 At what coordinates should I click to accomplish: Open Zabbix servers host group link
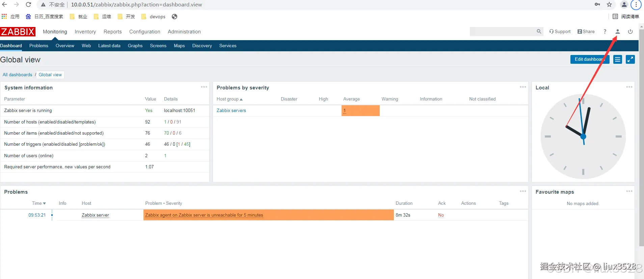(231, 110)
